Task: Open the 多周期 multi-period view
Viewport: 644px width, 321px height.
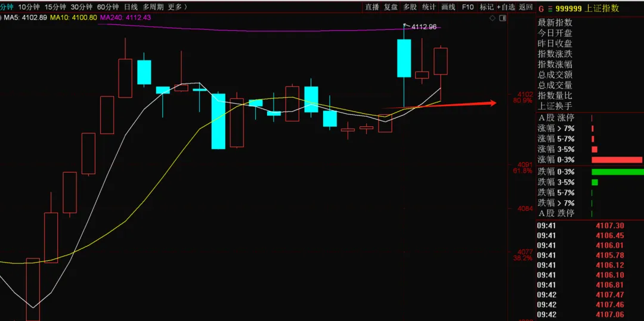Action: click(x=153, y=7)
